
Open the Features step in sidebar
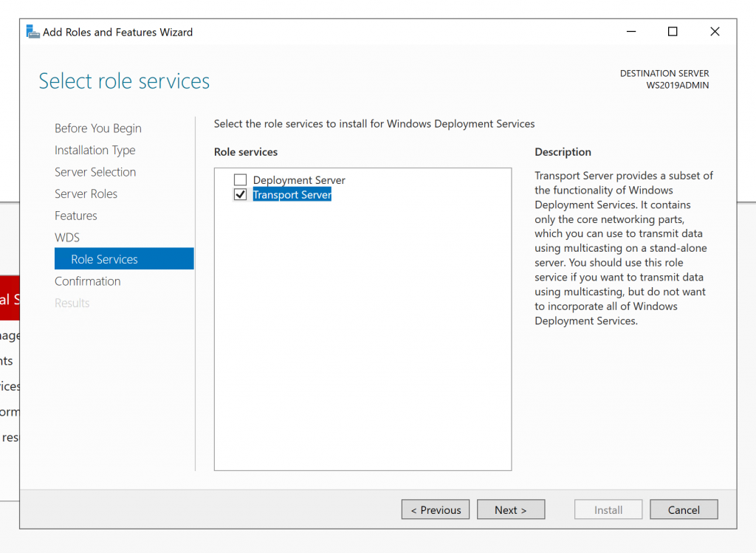(76, 216)
